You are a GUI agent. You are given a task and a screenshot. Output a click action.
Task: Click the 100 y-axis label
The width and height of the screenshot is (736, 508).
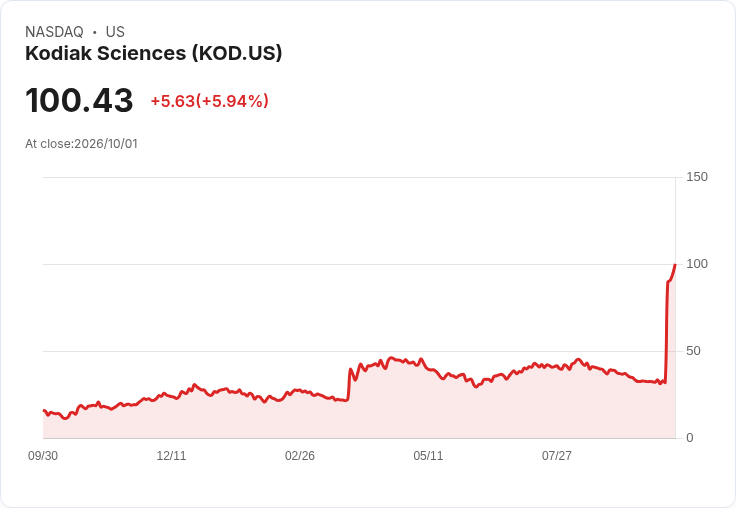pyautogui.click(x=697, y=264)
